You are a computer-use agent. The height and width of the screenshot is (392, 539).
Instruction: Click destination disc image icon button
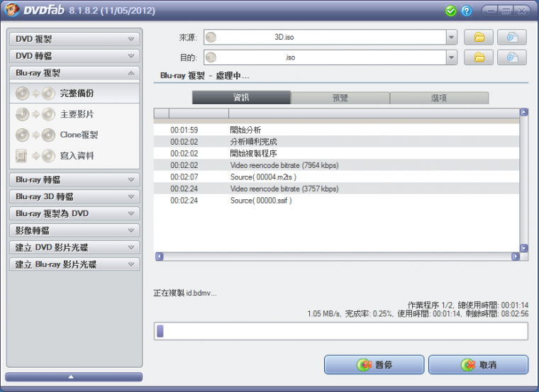click(x=512, y=57)
